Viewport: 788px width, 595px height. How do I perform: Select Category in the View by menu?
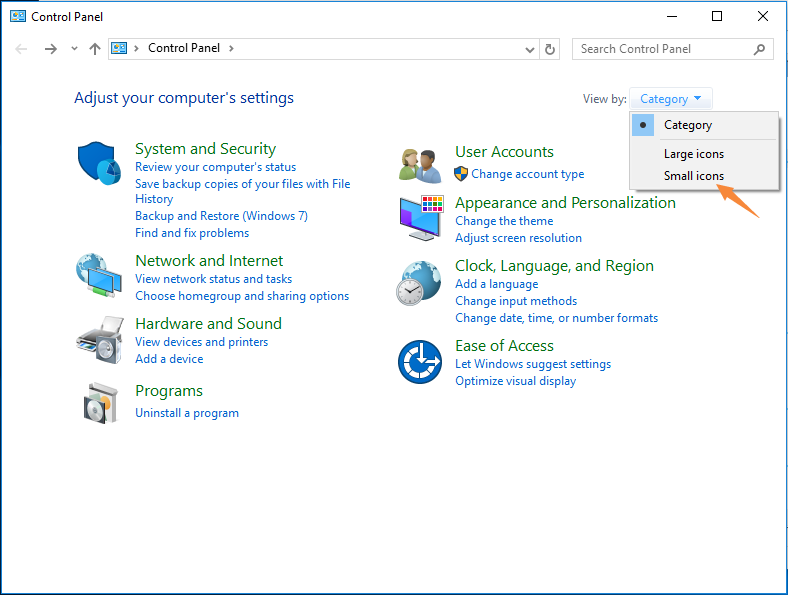coord(705,125)
